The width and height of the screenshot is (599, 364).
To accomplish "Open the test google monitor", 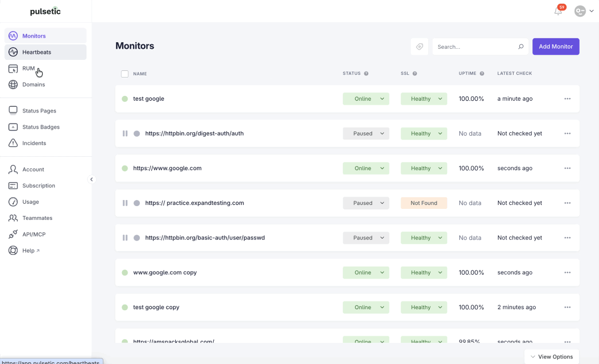I will pos(149,99).
